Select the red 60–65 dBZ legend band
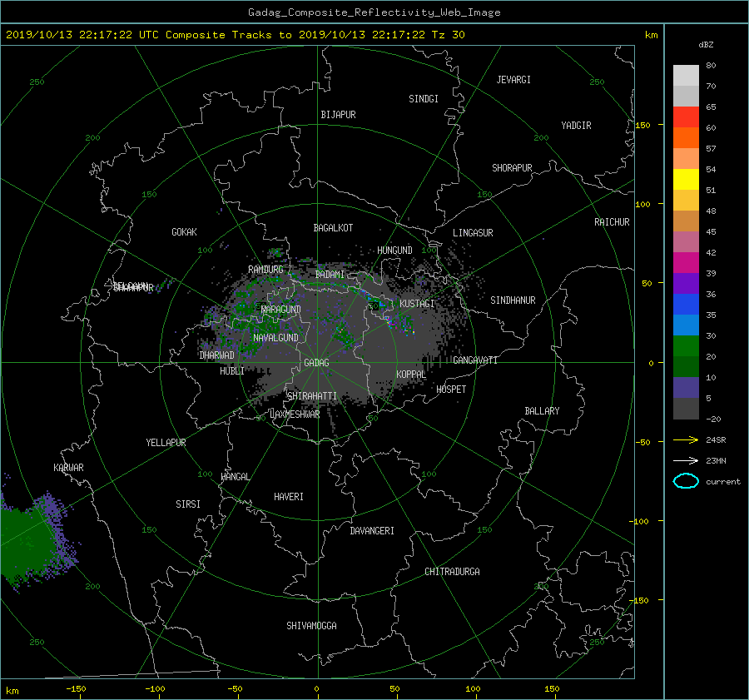Screen dimensions: 749x700 [x=686, y=117]
